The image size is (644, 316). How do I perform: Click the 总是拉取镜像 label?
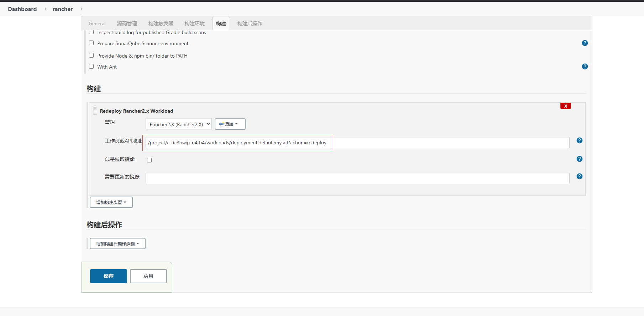click(x=120, y=159)
